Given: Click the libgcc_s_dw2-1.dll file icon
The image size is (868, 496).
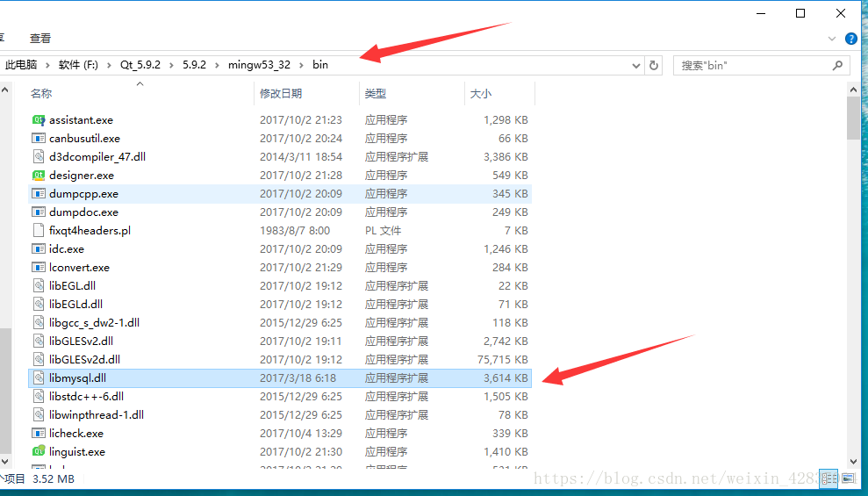Looking at the screenshot, I should tap(39, 322).
